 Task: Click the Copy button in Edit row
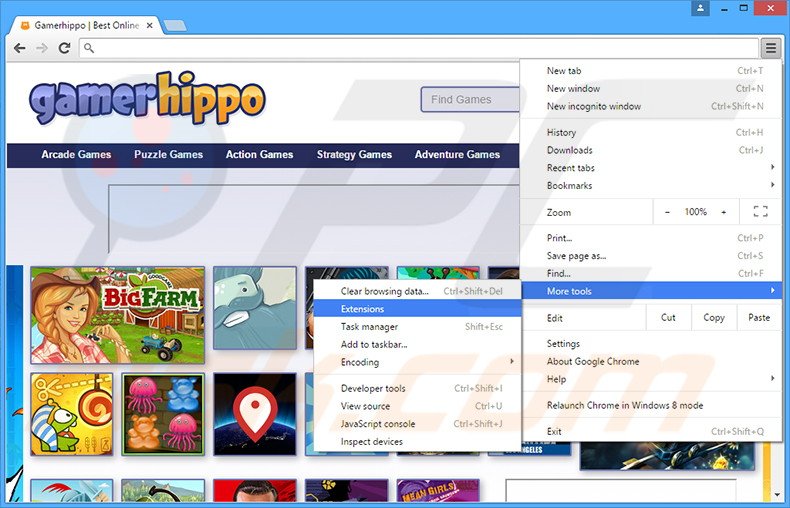coord(713,318)
